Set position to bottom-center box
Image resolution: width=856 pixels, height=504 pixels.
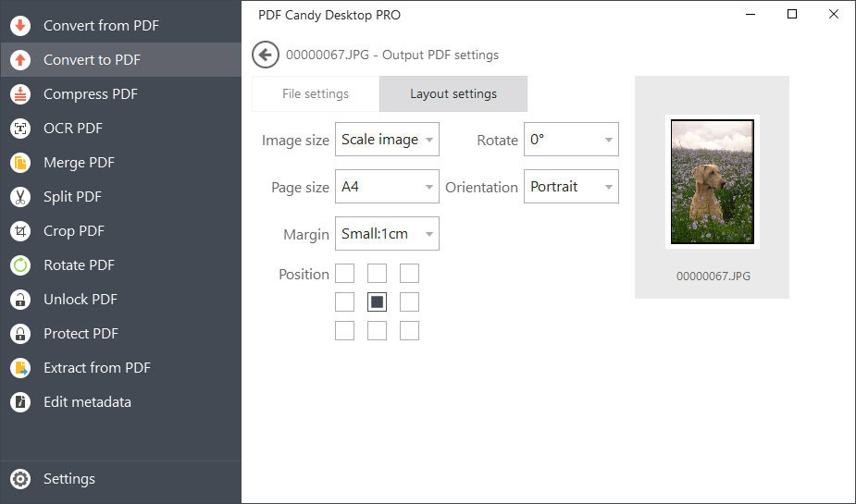coord(378,330)
